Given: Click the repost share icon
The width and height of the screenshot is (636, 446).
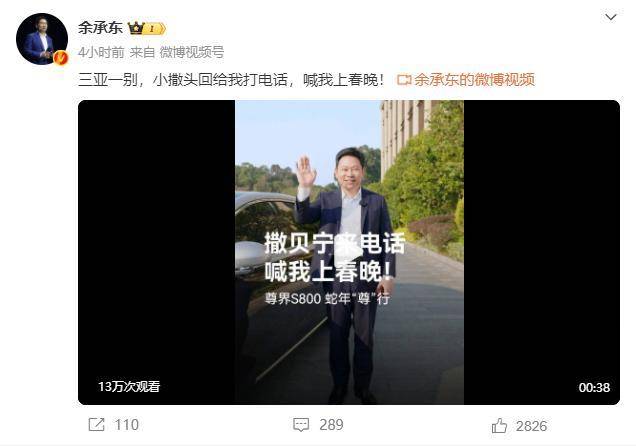Looking at the screenshot, I should click(97, 425).
